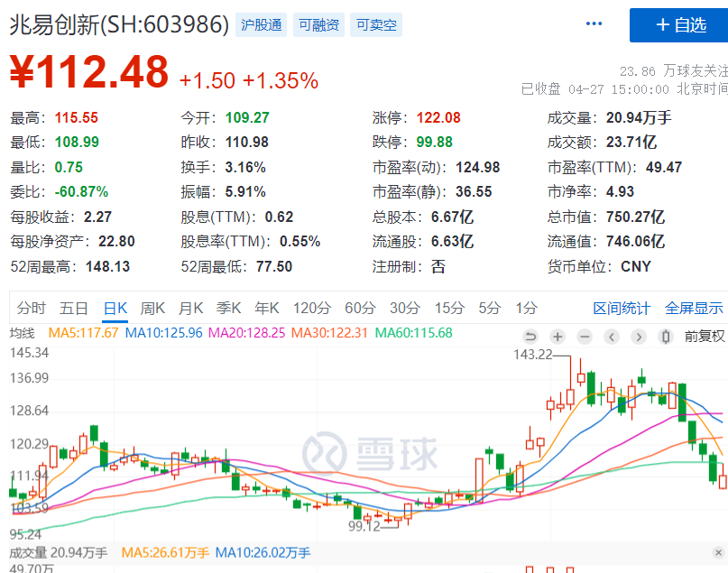
Task: Click the 可融资 tag
Action: 319,24
